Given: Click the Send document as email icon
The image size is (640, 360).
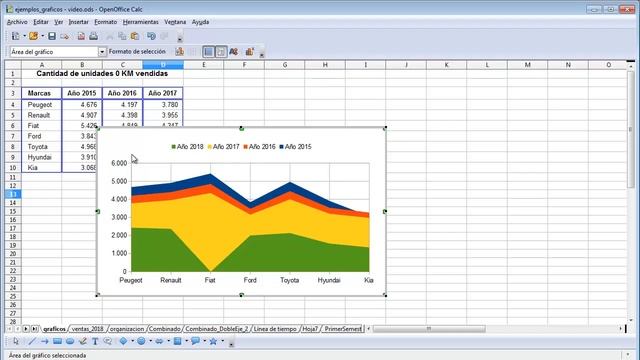Looking at the screenshot, I should tap(64, 36).
